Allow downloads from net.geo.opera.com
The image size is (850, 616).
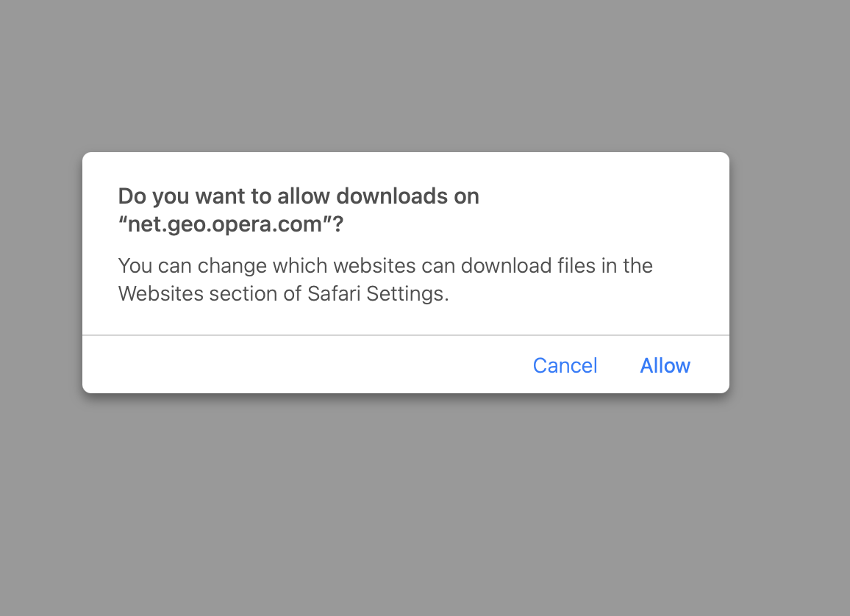[x=665, y=365]
